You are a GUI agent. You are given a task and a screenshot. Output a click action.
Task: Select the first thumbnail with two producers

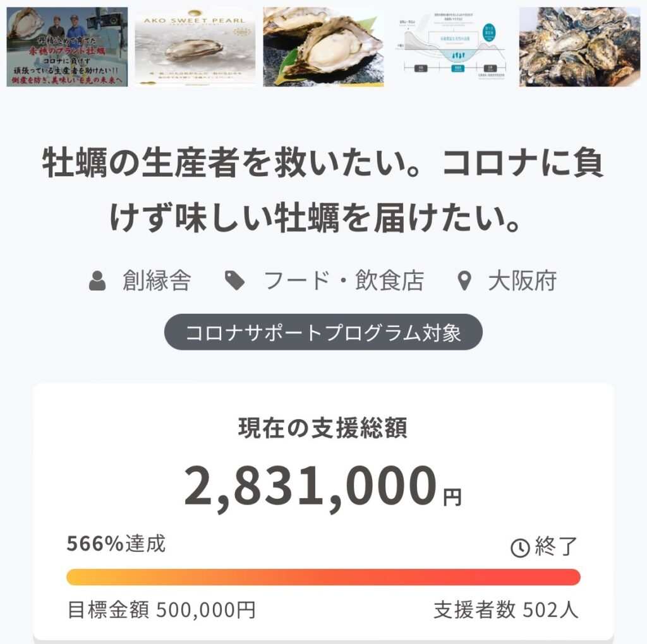tap(67, 47)
